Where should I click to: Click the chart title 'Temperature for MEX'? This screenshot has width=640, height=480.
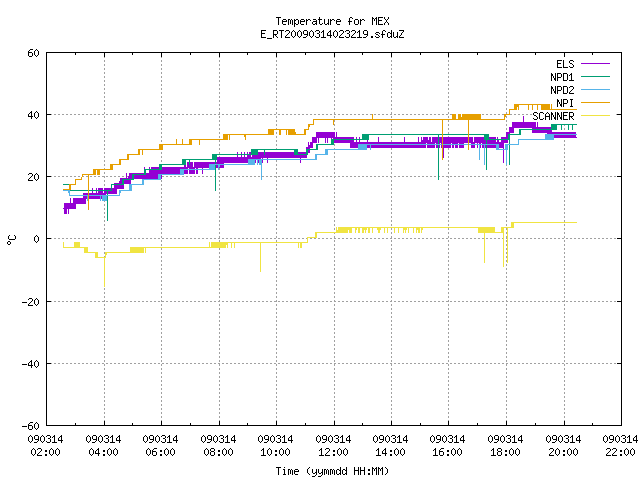332,21
